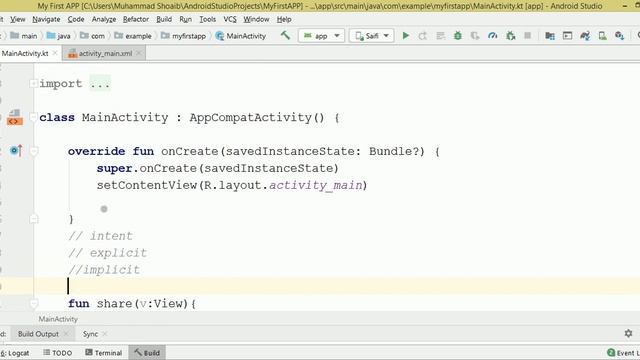The width and height of the screenshot is (640, 360).
Task: Switch to MainActivity.kt editor tab
Action: click(x=25, y=53)
